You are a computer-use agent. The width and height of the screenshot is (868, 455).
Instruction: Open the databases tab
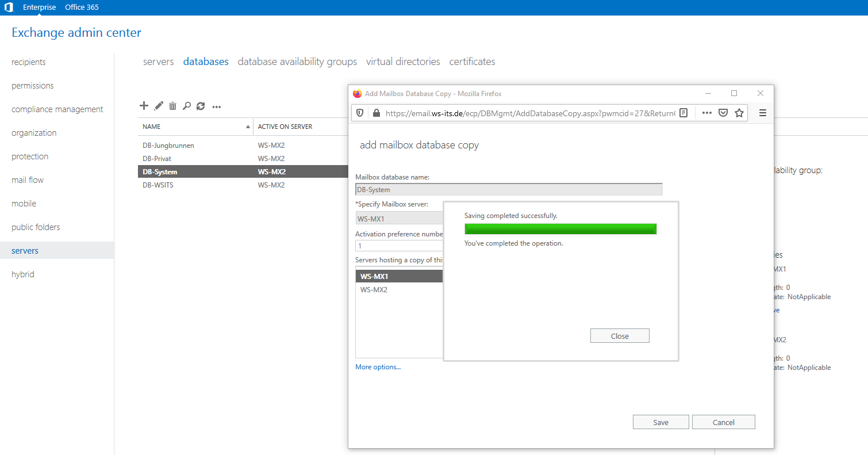click(x=206, y=62)
